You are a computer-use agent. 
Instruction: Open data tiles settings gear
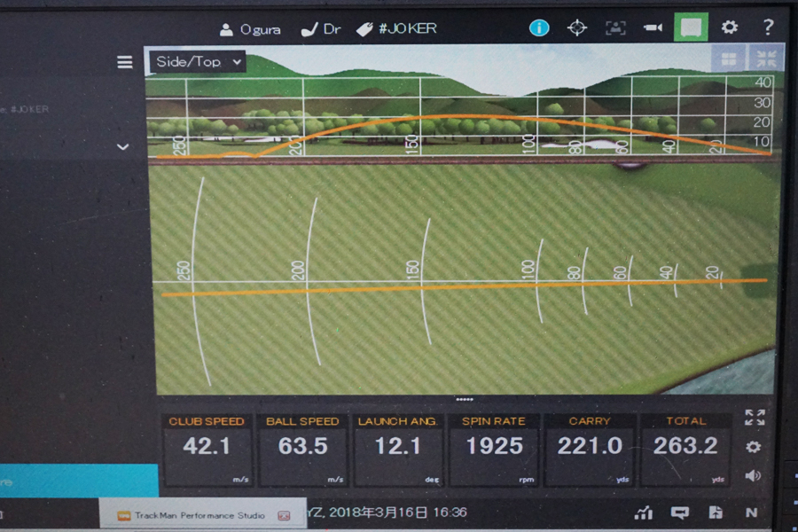point(754,447)
